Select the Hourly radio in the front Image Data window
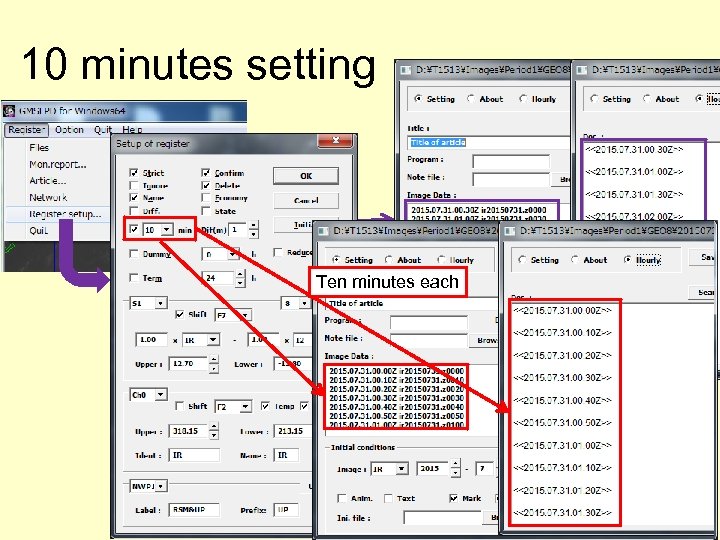This screenshot has width=720, height=540. 441,259
